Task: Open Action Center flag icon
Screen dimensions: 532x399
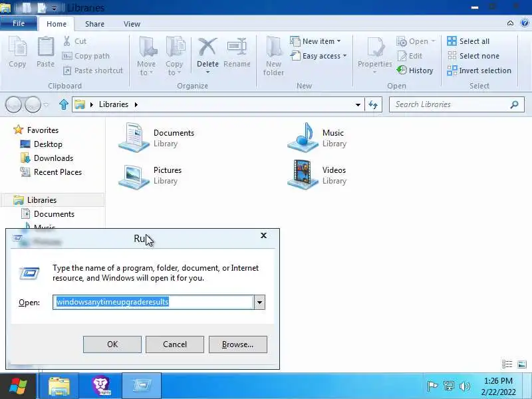Action: (432, 386)
